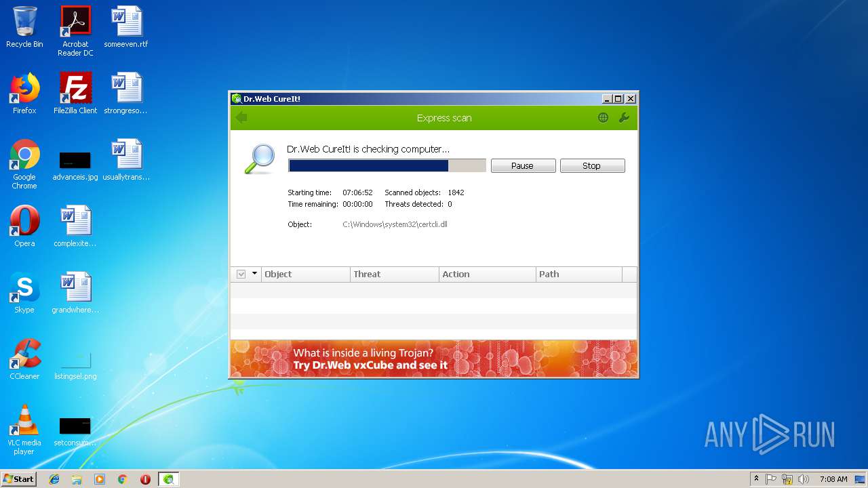The image size is (868, 488).
Task: Open the network tray icon
Action: (787, 479)
